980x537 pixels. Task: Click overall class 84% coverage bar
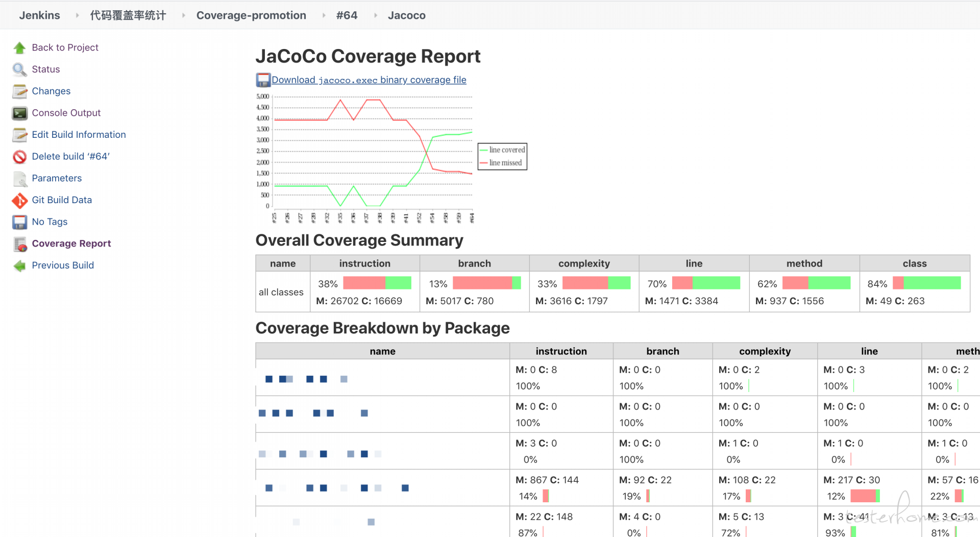tap(926, 283)
